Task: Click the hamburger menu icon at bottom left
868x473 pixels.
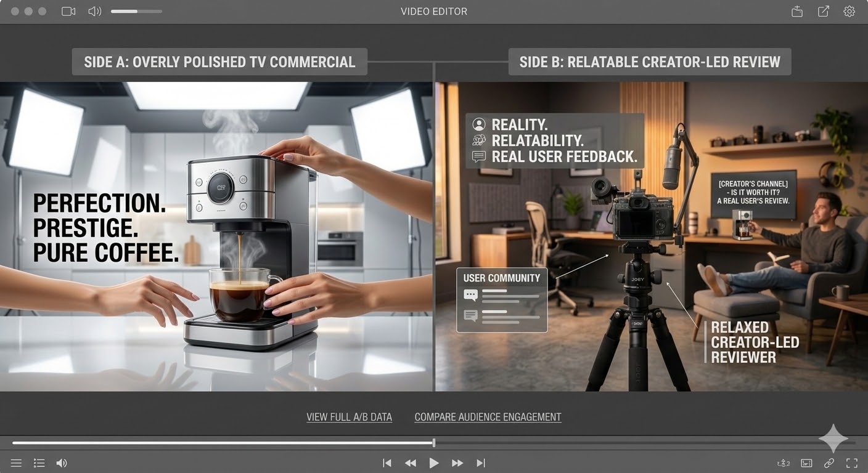Action: [17, 463]
